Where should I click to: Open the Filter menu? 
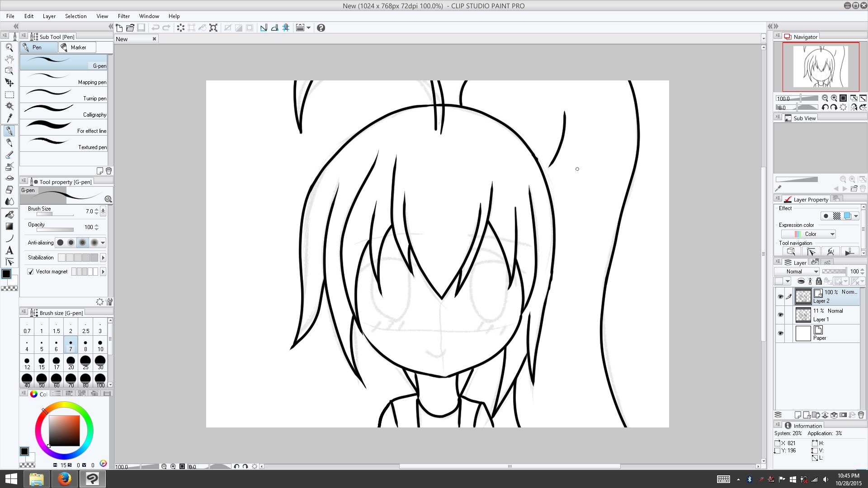[x=123, y=16]
